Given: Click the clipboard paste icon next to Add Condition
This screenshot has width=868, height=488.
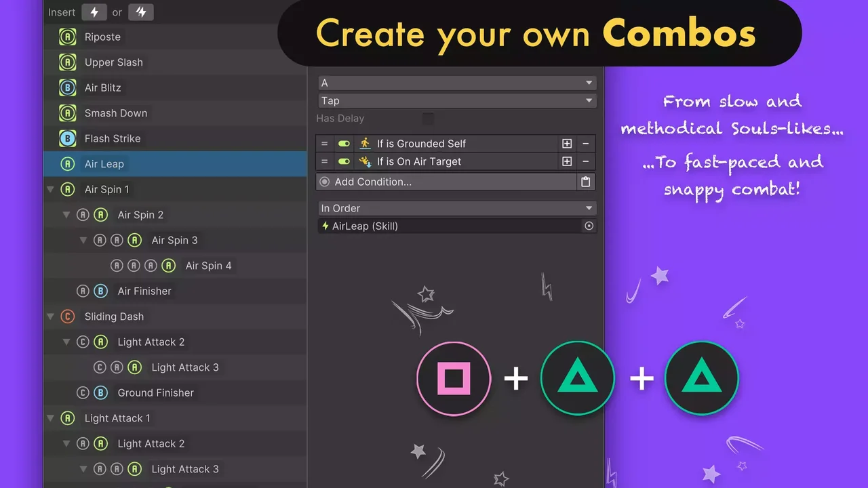Looking at the screenshot, I should click(x=586, y=182).
